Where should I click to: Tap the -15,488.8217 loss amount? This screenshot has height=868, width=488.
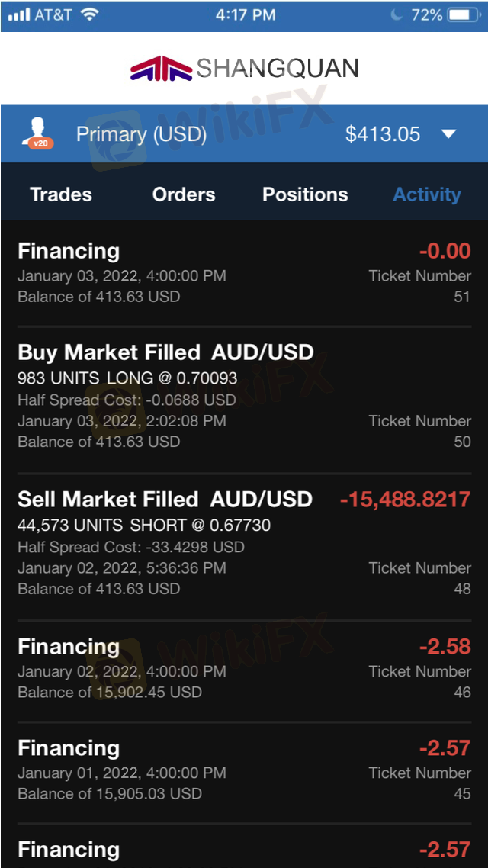click(405, 500)
